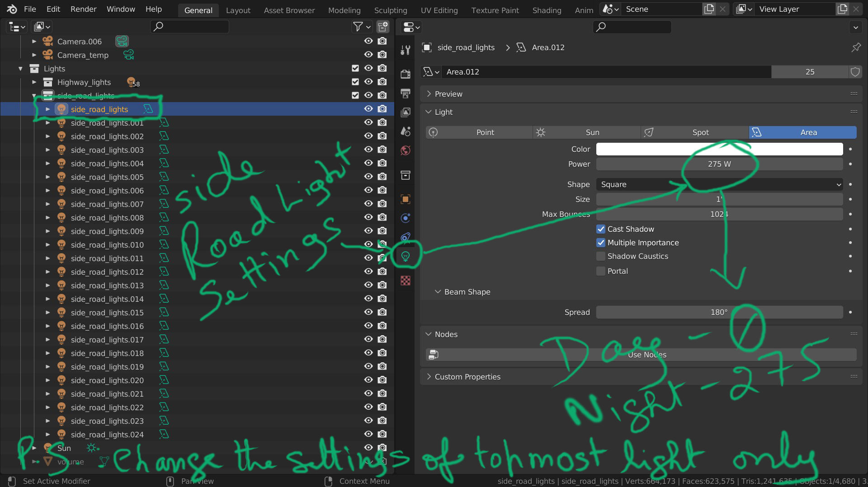
Task: Select the Area light type button
Action: [803, 132]
